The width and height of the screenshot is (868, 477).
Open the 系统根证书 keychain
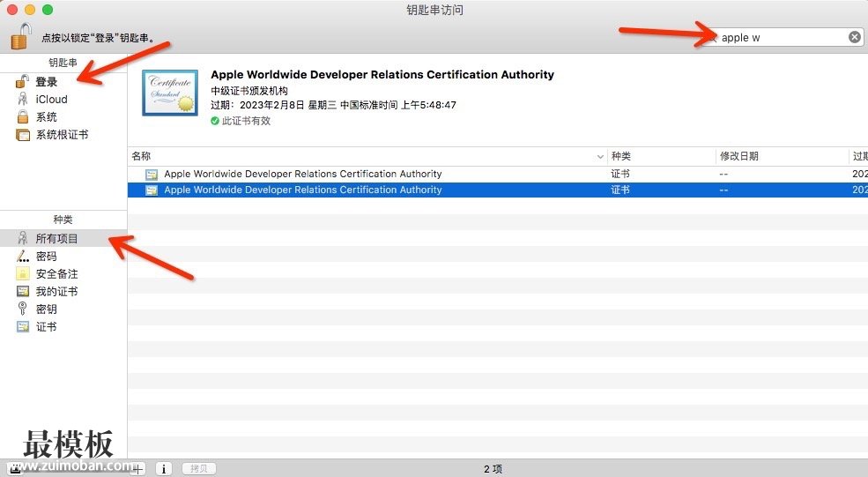(62, 135)
